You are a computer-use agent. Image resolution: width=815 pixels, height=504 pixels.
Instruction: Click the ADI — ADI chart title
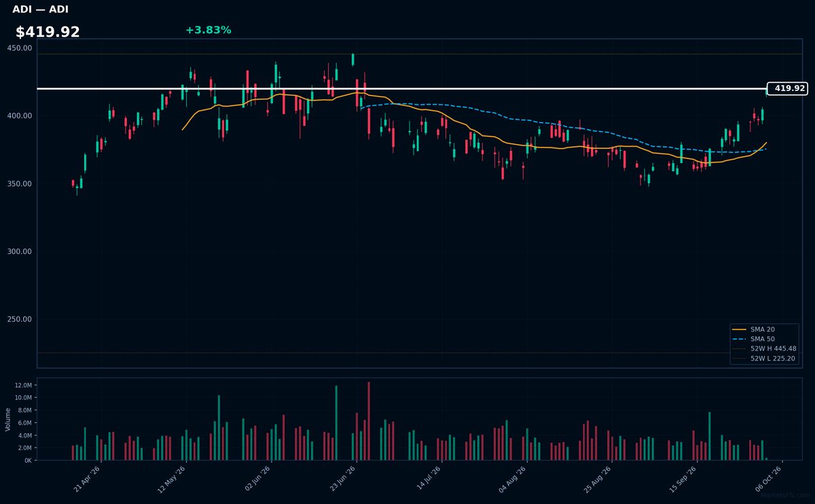(x=40, y=10)
